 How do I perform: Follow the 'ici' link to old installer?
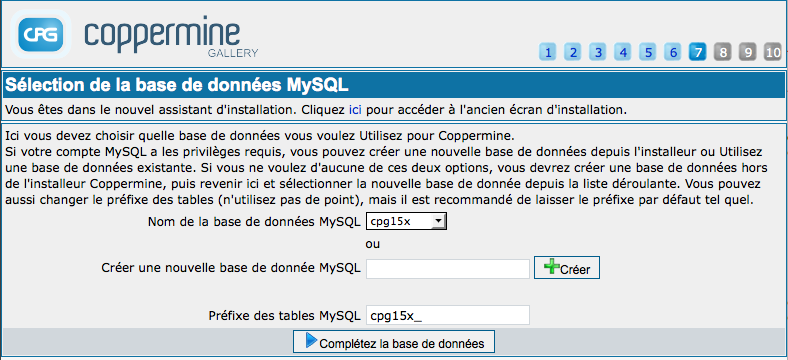(x=355, y=110)
